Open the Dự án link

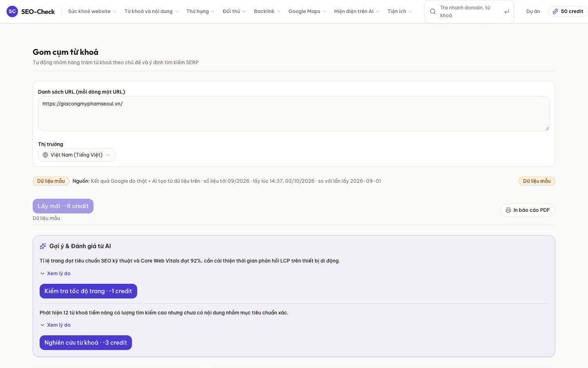(533, 11)
